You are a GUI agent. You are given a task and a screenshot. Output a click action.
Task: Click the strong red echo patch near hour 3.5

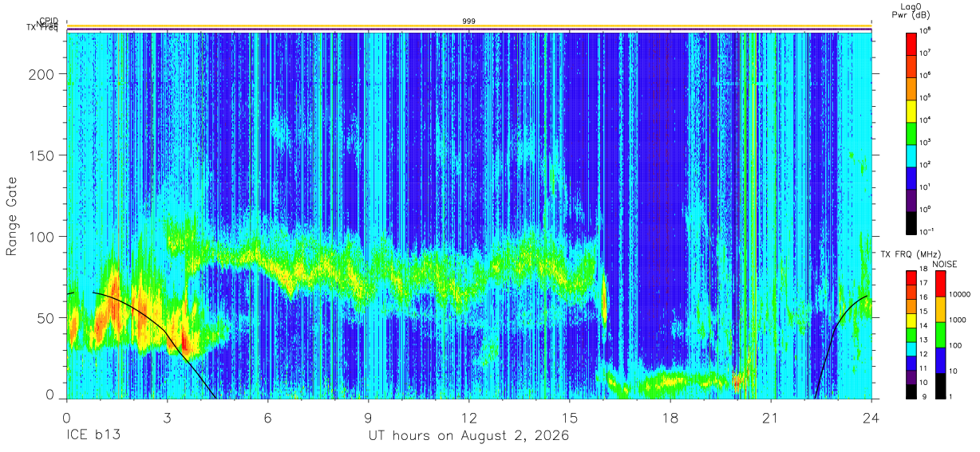click(x=184, y=343)
